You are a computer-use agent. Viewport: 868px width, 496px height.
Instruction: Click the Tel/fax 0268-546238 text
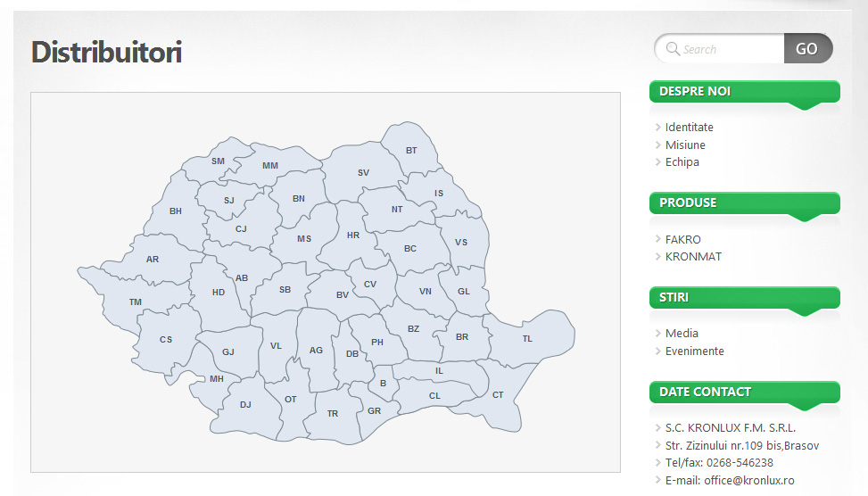(719, 463)
